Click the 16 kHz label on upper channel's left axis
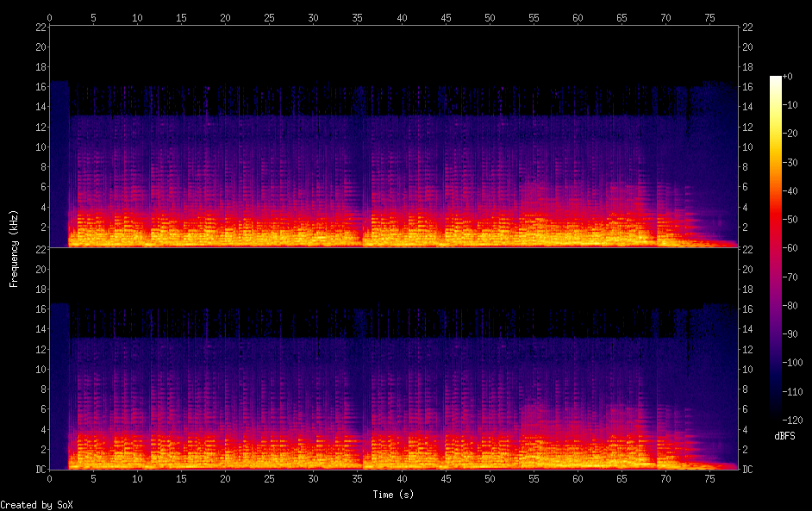 coord(40,87)
